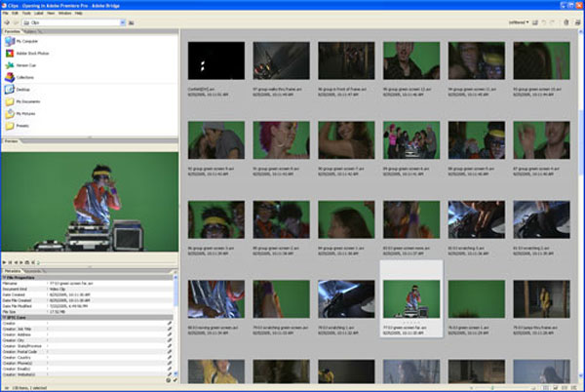This screenshot has height=392, width=585.
Task: Open the Label menu
Action: pyautogui.click(x=39, y=13)
